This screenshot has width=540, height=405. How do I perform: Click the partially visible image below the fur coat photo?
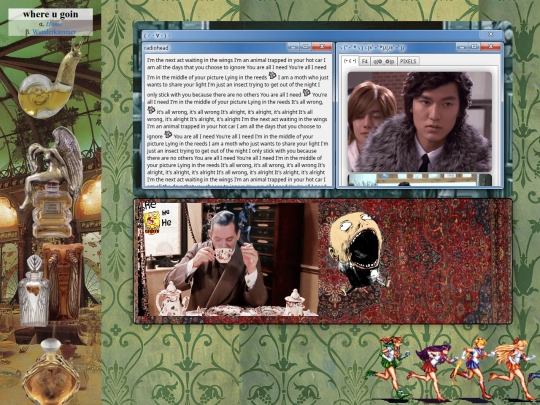point(419,180)
